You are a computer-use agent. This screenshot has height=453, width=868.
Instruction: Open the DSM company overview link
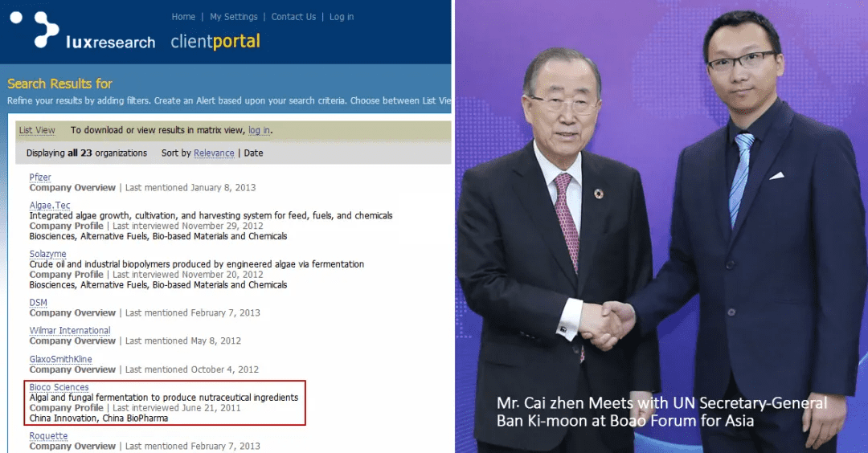pyautogui.click(x=39, y=303)
